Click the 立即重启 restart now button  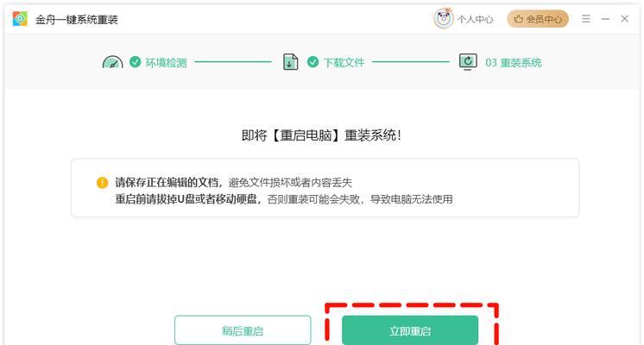click(410, 330)
